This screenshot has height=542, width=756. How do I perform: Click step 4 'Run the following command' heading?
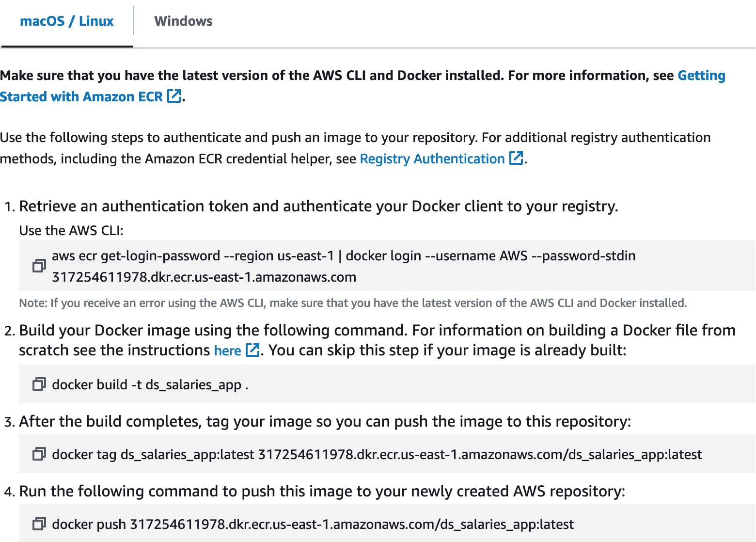pos(322,491)
